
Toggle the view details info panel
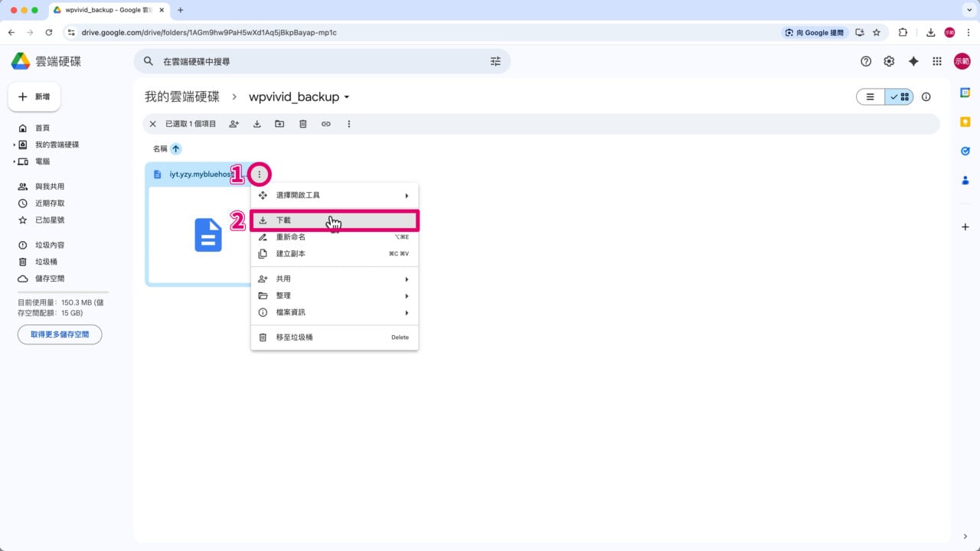point(926,97)
